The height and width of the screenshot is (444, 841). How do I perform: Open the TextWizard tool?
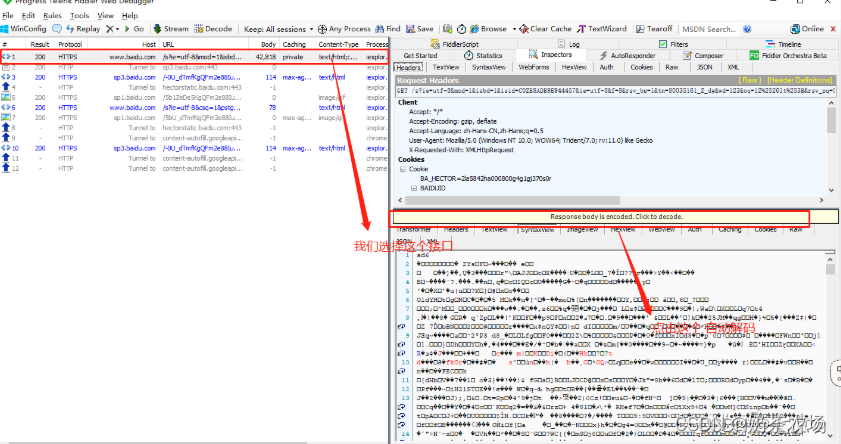click(602, 29)
